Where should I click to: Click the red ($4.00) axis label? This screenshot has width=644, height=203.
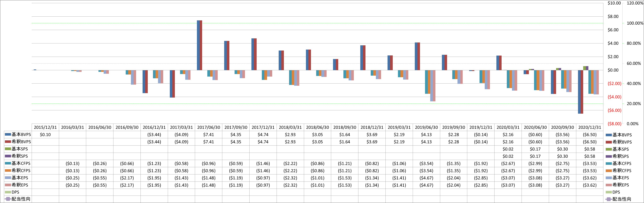(614, 97)
